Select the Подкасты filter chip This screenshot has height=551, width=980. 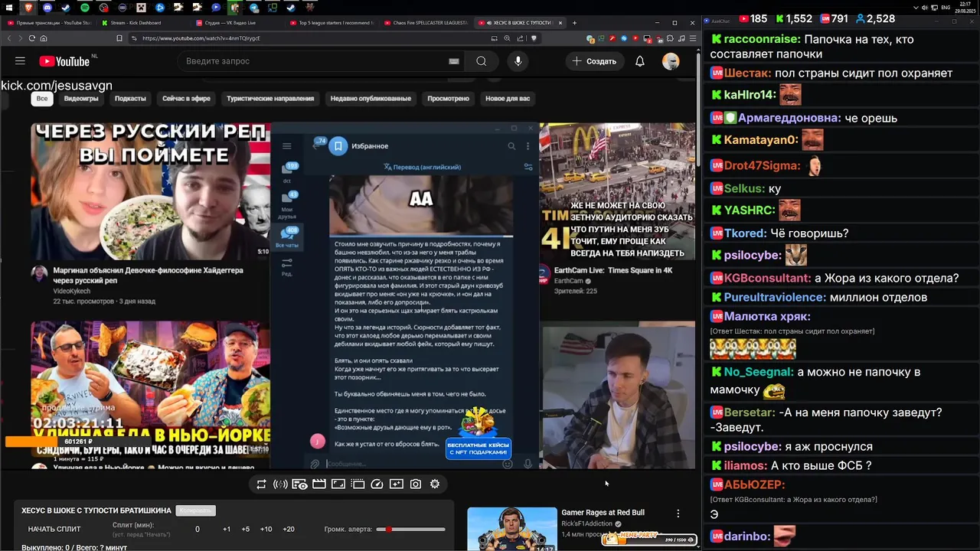(x=130, y=99)
